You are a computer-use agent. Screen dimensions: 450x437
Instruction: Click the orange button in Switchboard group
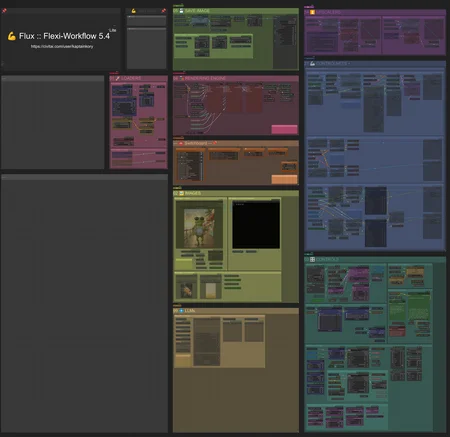pyautogui.click(x=284, y=179)
